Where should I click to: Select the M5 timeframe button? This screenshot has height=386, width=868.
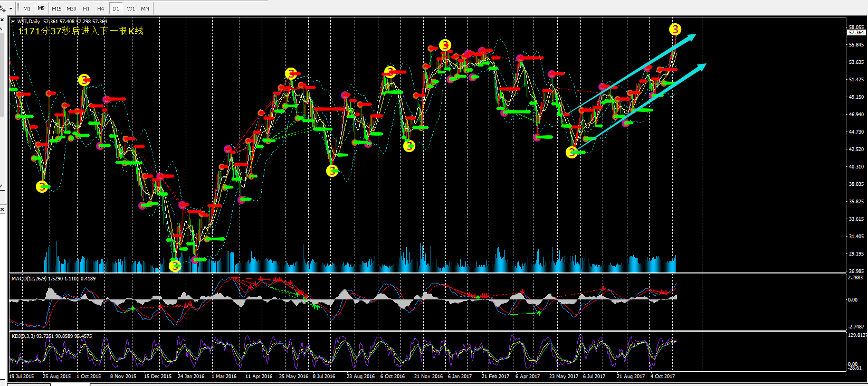click(41, 8)
